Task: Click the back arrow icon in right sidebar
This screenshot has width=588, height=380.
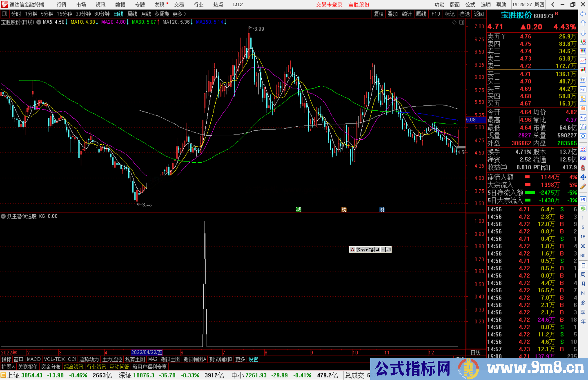Action: coord(583,14)
